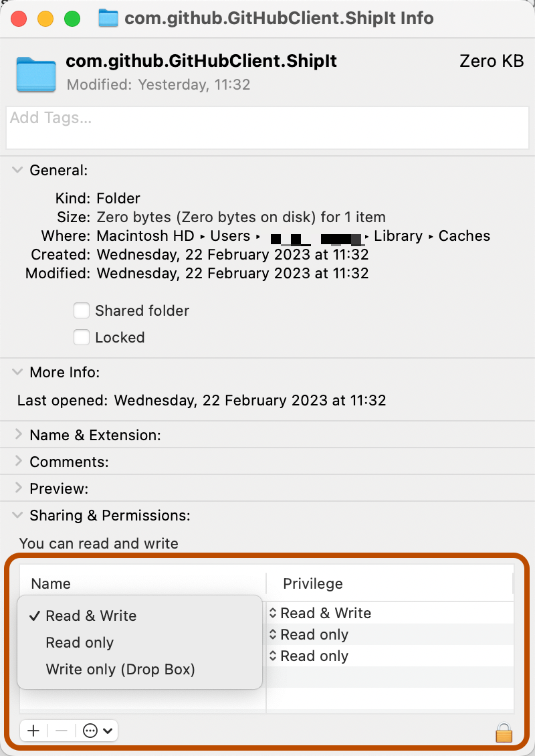Collapse the Sharing & Permissions section
535x756 pixels.
(x=17, y=515)
